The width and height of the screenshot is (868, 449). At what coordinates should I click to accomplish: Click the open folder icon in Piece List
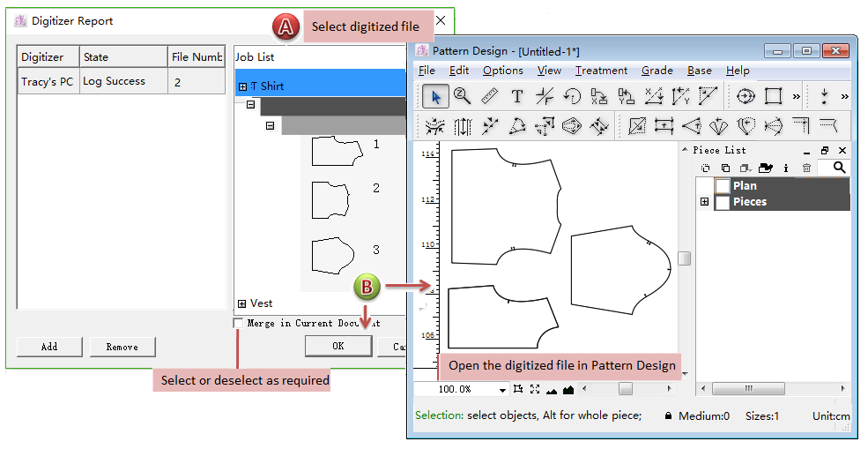pyautogui.click(x=766, y=168)
